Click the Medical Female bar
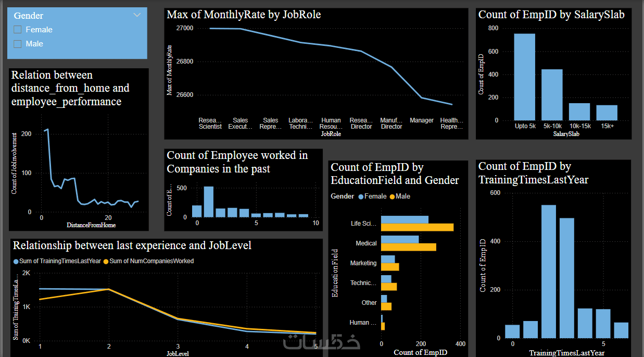This screenshot has height=357, width=644. 400,239
